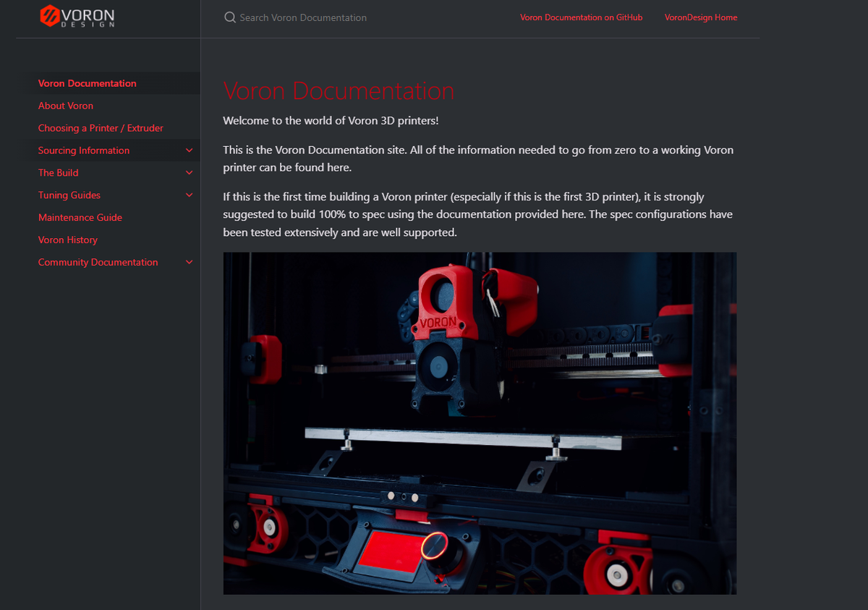The image size is (868, 610).
Task: Open the About Voron page
Action: [66, 106]
